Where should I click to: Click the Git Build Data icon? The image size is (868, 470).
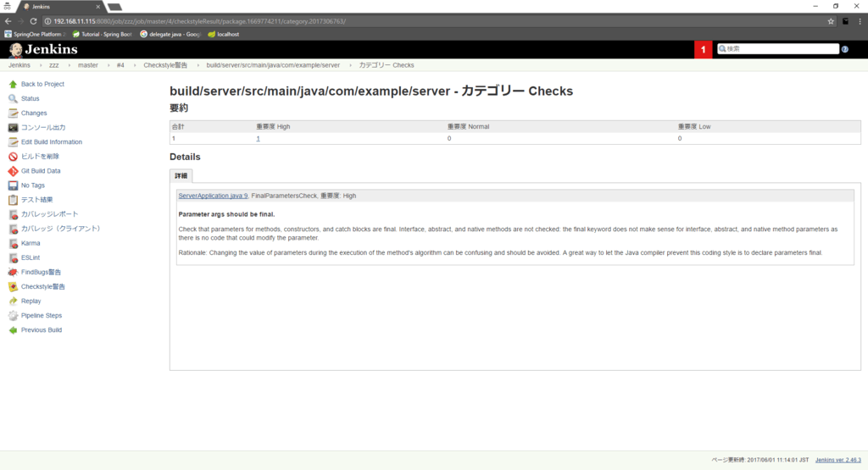13,171
